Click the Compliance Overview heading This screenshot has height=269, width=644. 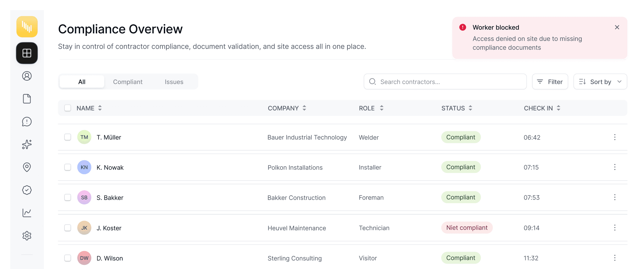[x=120, y=29]
